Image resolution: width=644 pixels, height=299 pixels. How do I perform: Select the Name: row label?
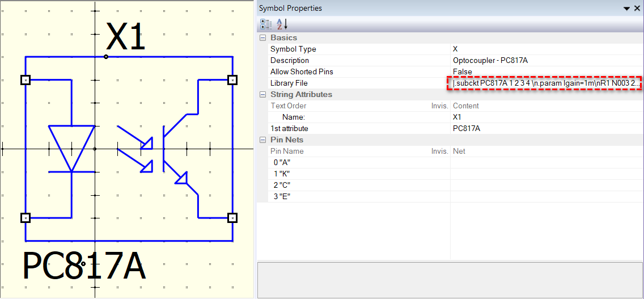click(x=294, y=117)
